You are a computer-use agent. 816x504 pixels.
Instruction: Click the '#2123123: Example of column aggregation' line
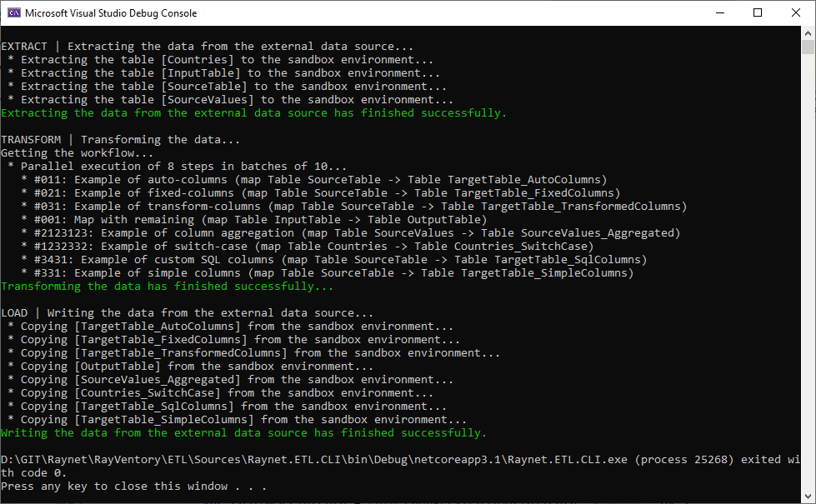[350, 233]
